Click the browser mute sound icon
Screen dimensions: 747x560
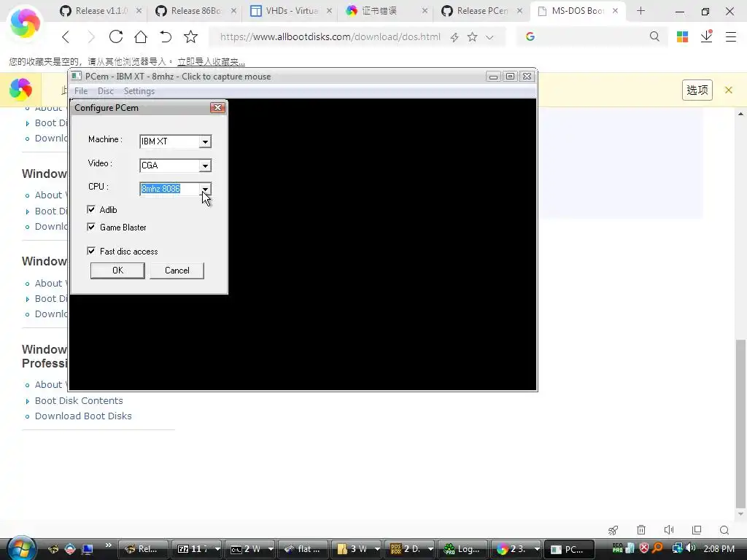pyautogui.click(x=669, y=530)
